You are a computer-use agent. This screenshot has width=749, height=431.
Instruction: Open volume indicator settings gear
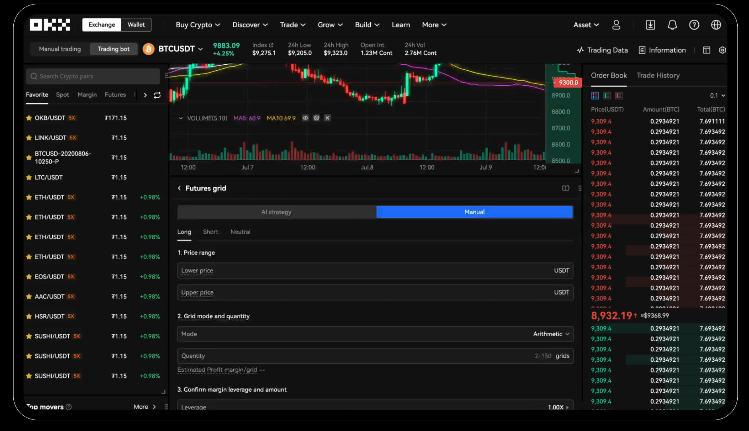pyautogui.click(x=316, y=118)
